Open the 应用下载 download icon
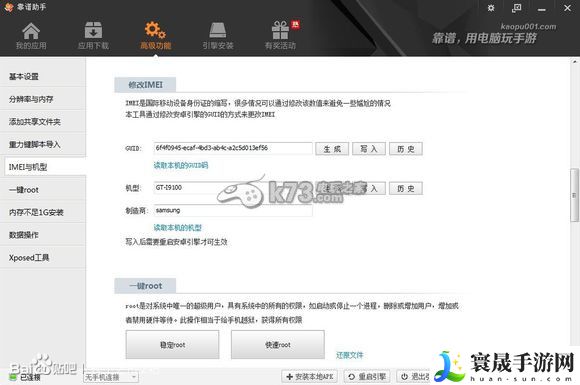The image size is (580, 385). (x=93, y=36)
